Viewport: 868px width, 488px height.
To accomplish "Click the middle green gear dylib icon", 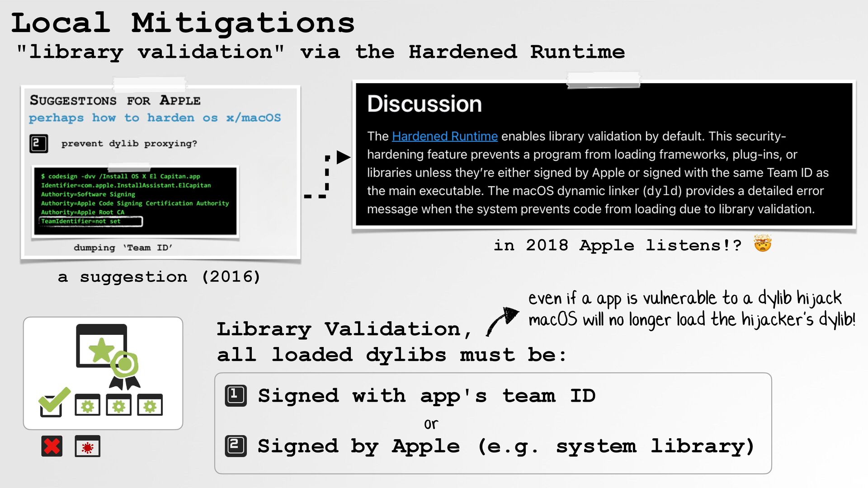I will pos(118,405).
